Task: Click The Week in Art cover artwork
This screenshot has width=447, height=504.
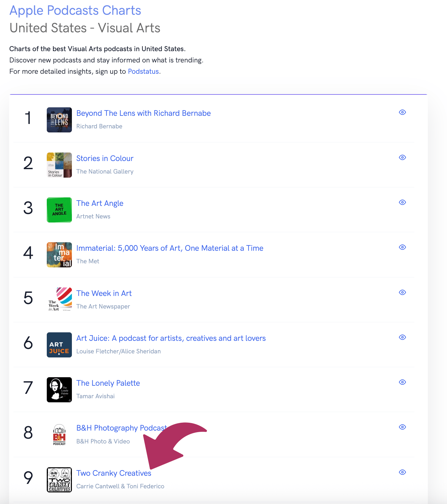Action: pyautogui.click(x=59, y=300)
